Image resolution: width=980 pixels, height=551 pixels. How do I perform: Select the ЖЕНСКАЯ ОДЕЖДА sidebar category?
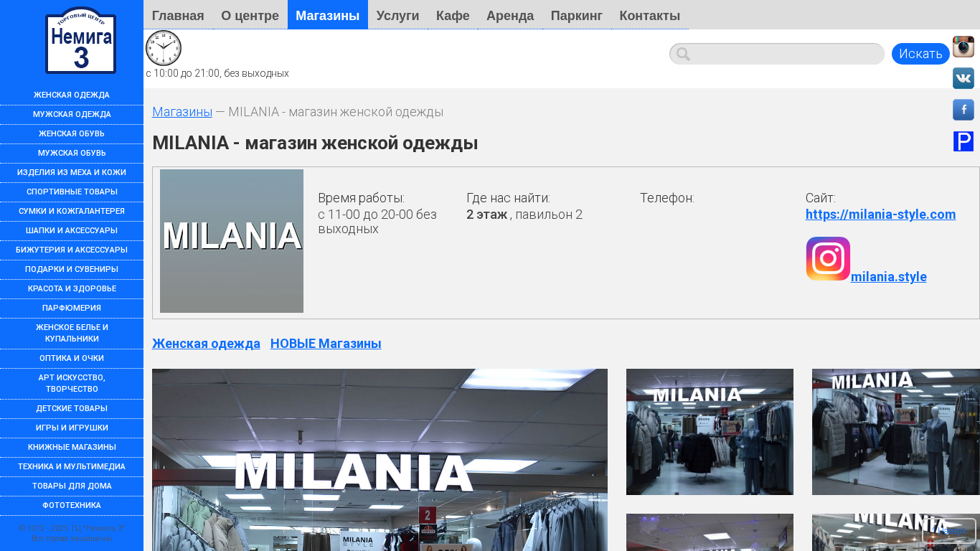(72, 95)
